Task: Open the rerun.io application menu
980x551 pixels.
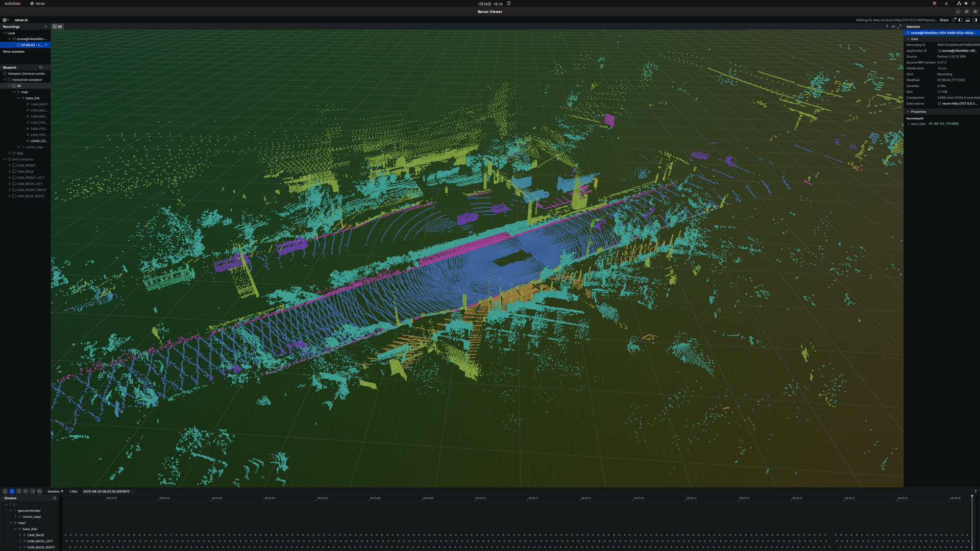Action: coord(4,20)
